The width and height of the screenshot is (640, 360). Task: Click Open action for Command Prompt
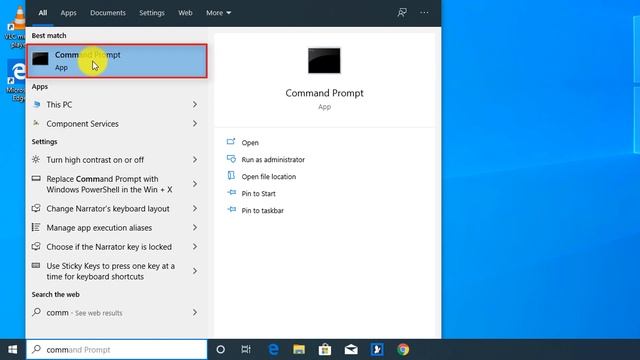[250, 142]
